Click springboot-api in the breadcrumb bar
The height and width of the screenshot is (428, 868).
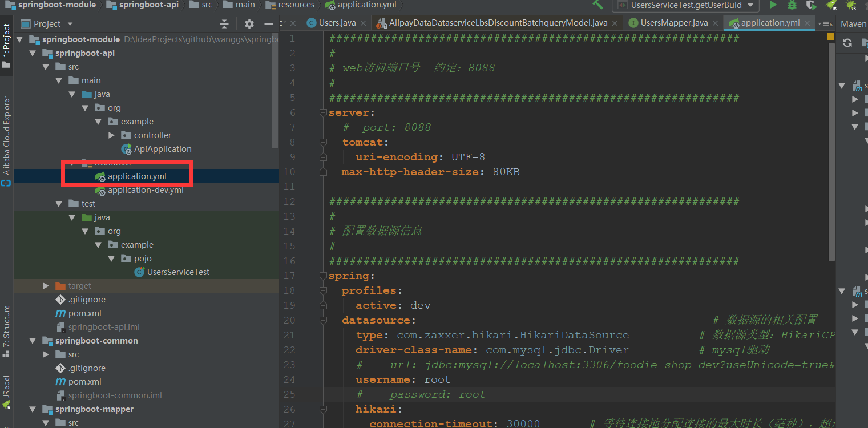(143, 5)
